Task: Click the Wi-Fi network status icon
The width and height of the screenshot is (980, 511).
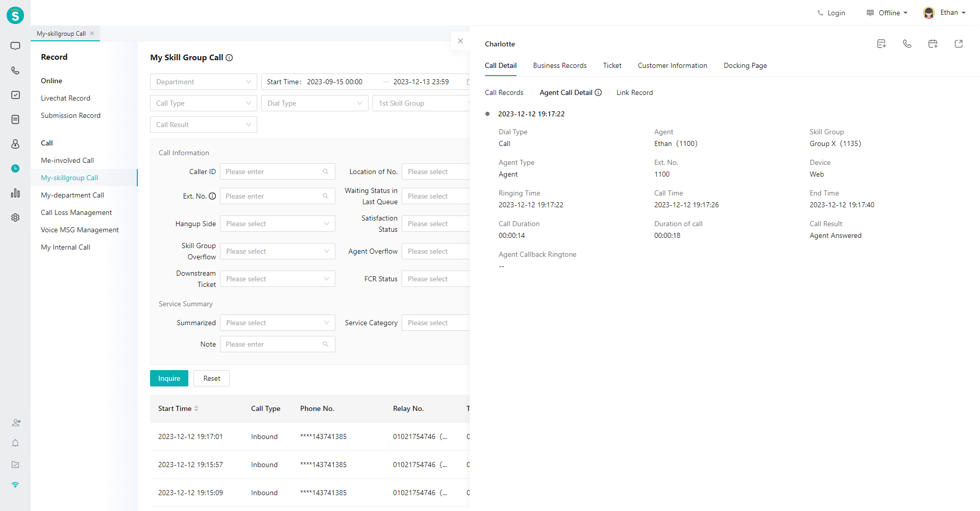Action: click(x=15, y=485)
